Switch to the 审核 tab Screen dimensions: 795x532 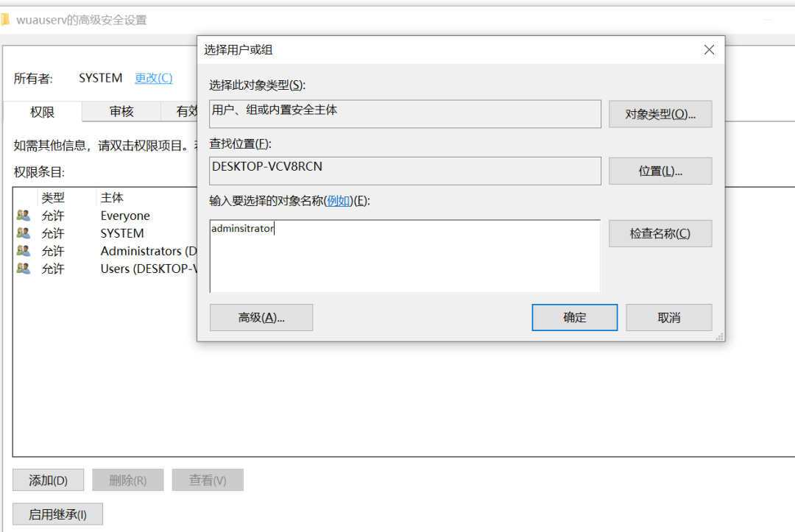click(x=121, y=112)
